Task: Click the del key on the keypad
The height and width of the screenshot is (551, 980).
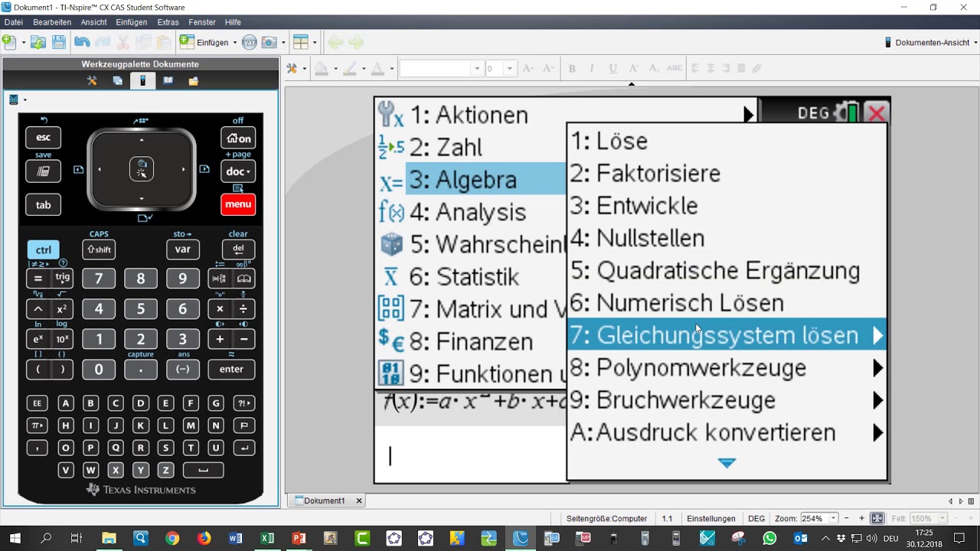Action: point(238,249)
